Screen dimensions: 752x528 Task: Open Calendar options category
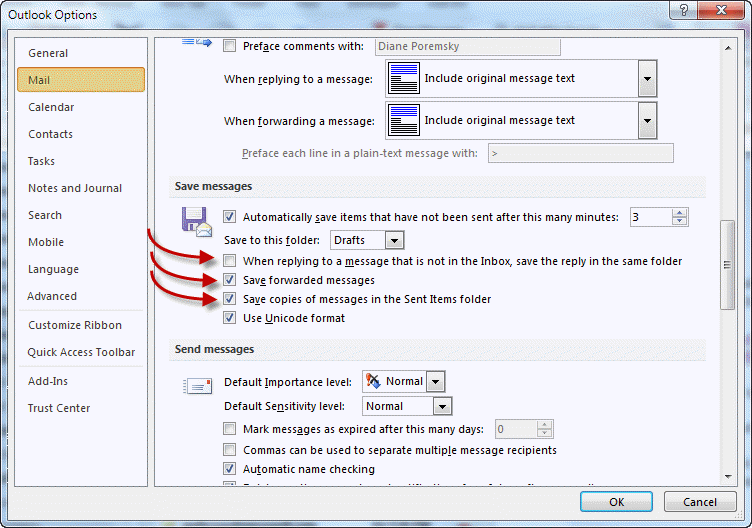[x=81, y=107]
